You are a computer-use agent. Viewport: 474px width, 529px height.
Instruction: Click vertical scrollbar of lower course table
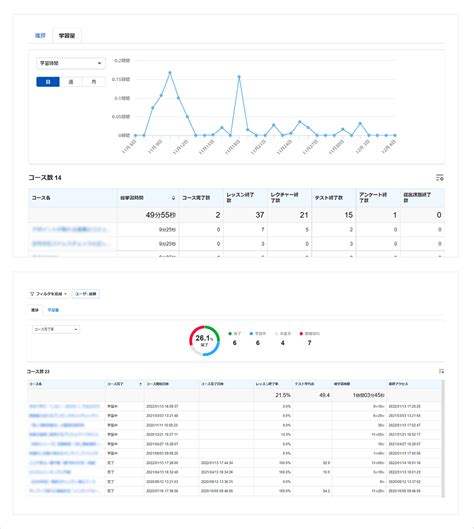point(443,439)
